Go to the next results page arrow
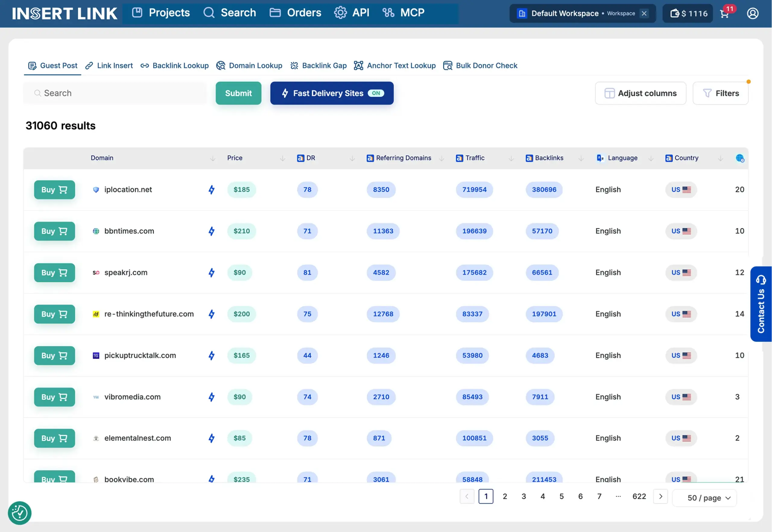 pyautogui.click(x=661, y=496)
